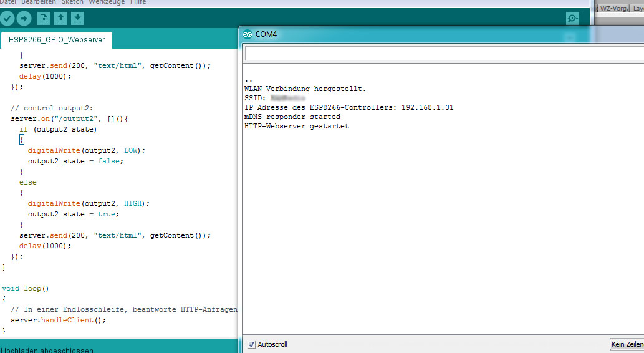The image size is (644, 353).
Task: Click the Verify sketch checkmark icon
Action: click(x=7, y=19)
